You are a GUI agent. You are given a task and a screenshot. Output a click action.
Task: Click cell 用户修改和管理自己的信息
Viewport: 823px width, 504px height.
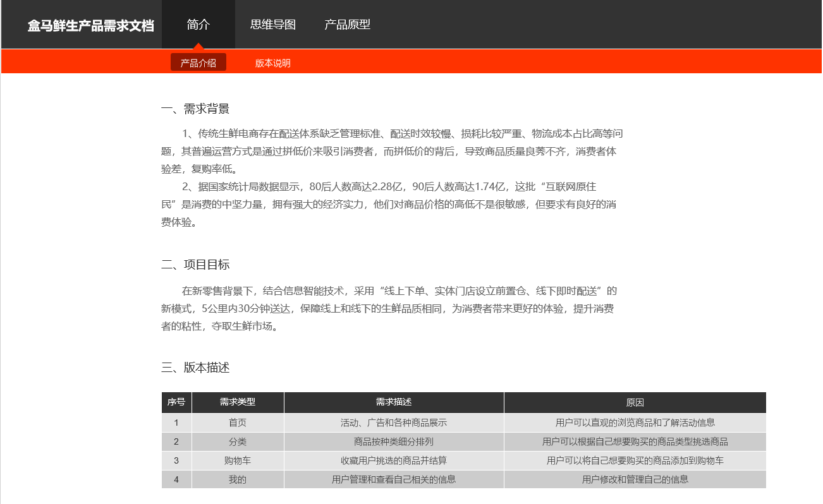[x=635, y=479]
